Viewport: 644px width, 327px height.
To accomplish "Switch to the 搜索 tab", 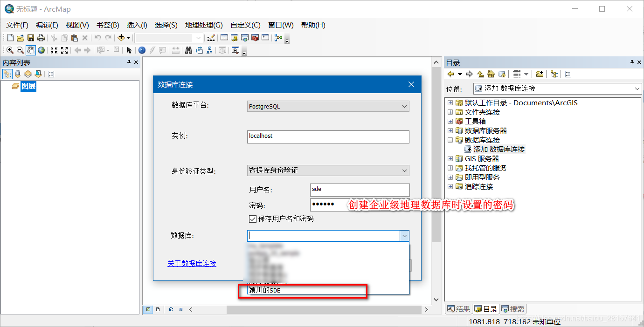I will coord(512,309).
